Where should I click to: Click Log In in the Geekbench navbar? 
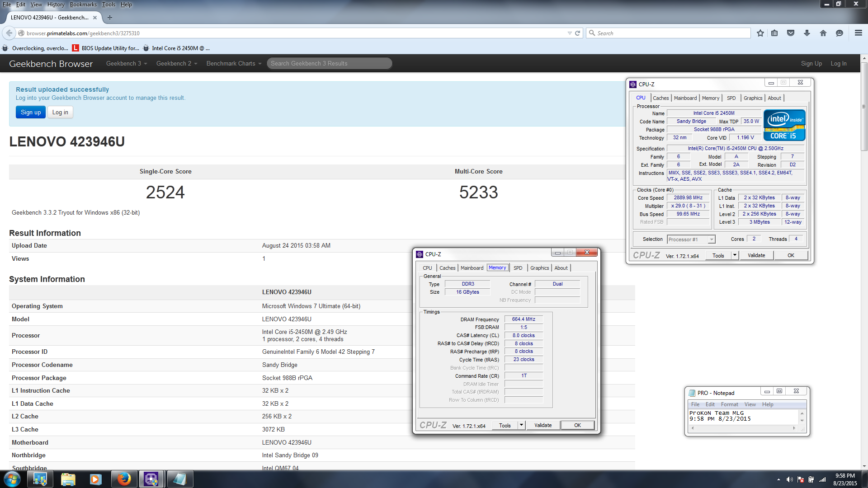tap(839, 64)
